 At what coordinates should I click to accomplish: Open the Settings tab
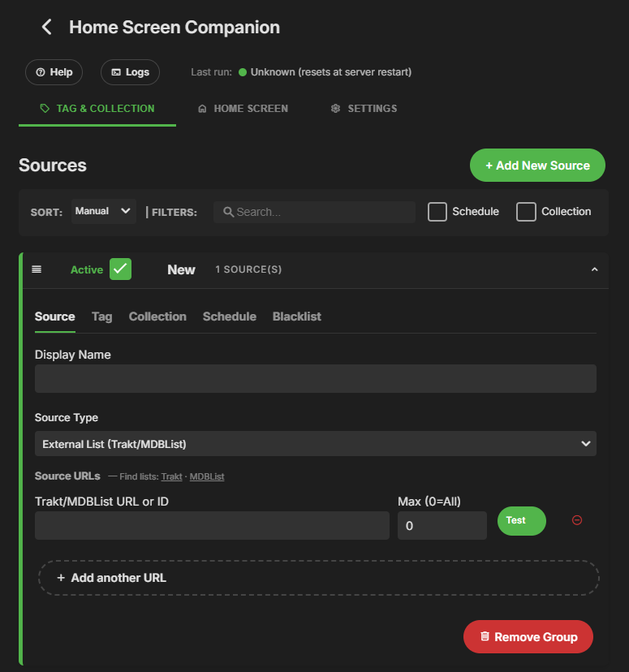(x=364, y=109)
